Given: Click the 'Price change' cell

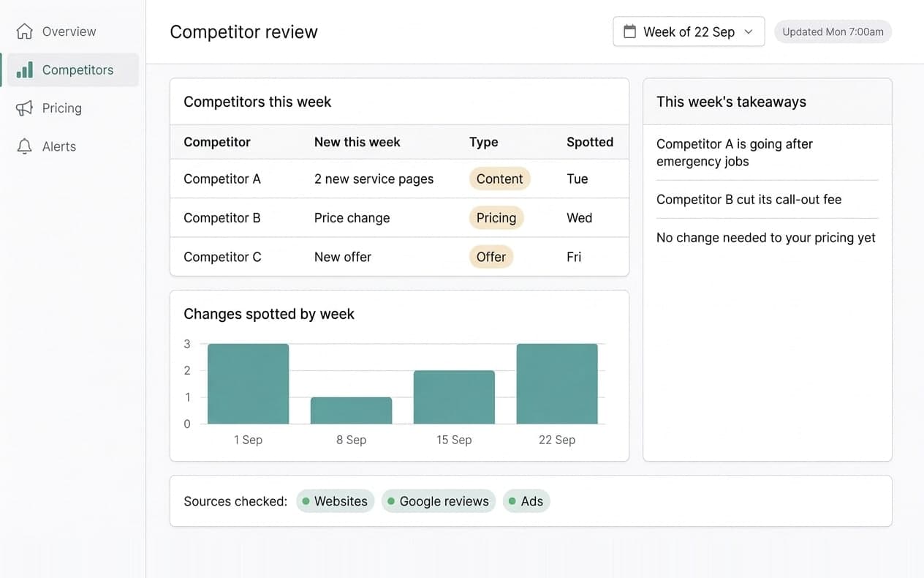Looking at the screenshot, I should pos(352,218).
